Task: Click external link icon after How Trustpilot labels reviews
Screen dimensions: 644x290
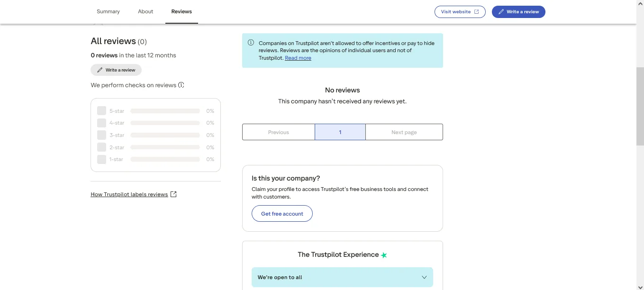Action: click(x=173, y=194)
